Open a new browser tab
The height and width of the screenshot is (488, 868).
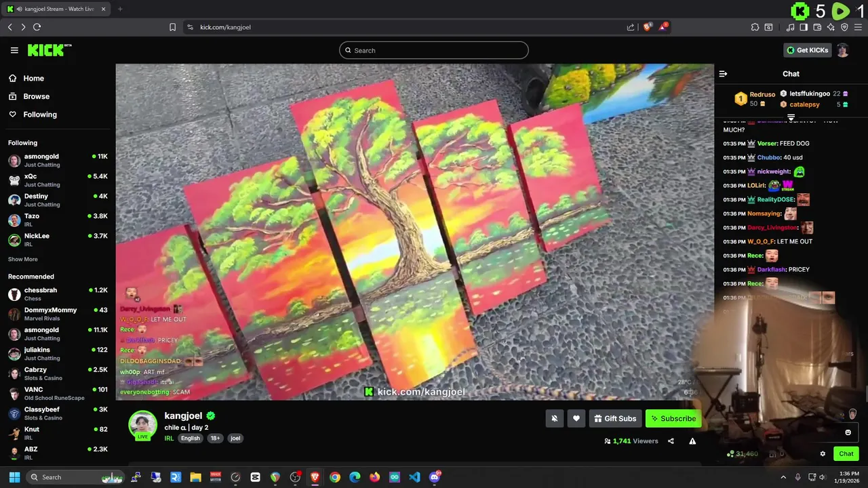120,9
